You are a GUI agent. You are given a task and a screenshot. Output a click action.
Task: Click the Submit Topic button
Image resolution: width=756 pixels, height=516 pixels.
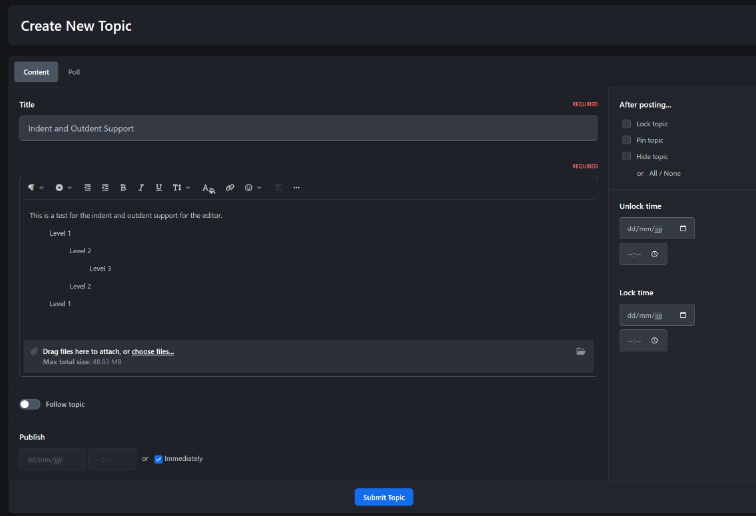coord(383,497)
